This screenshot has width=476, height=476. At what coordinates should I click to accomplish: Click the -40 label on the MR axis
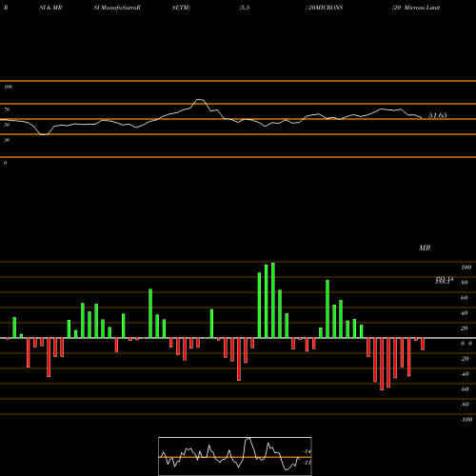(465, 374)
